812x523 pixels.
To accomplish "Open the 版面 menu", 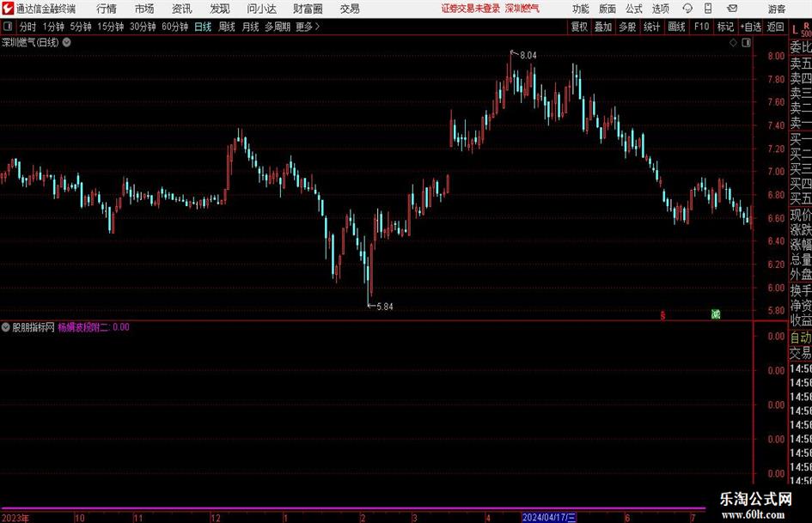I will [x=607, y=9].
